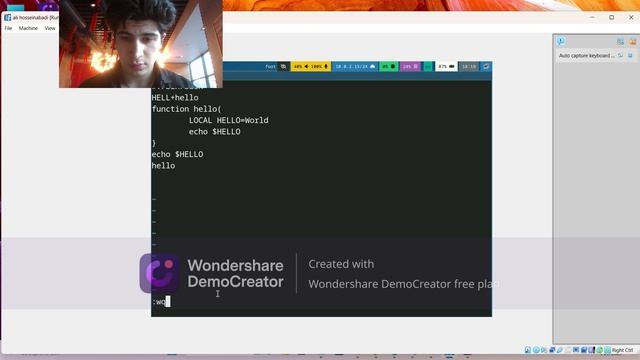Click the 'foot' window title in status bar

[x=270, y=67]
